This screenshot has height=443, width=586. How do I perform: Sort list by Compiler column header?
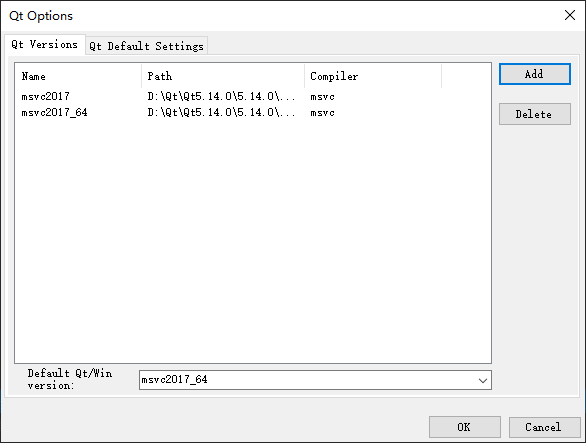373,76
